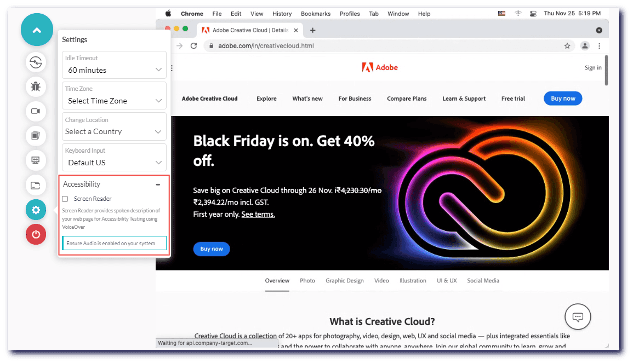
Task: Open the chat support bubble icon
Action: click(578, 317)
